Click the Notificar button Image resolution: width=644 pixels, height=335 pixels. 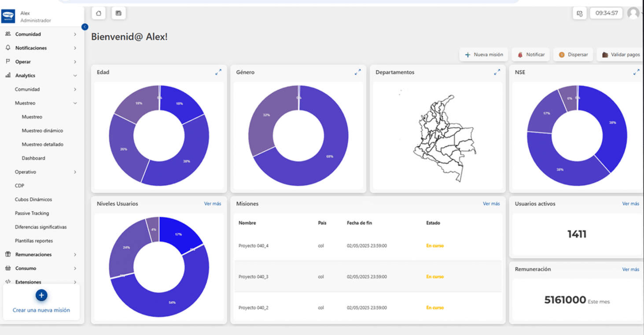click(x=531, y=55)
